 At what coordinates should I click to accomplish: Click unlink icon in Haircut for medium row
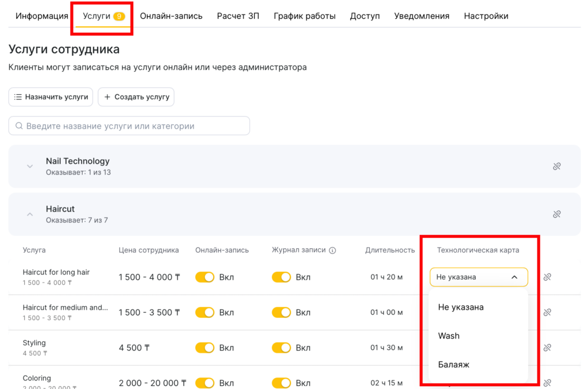pos(547,313)
